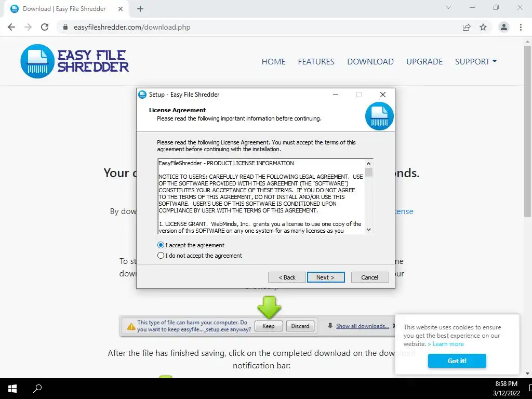Click Back in the Setup dialog
532x399 pixels.
[287, 277]
